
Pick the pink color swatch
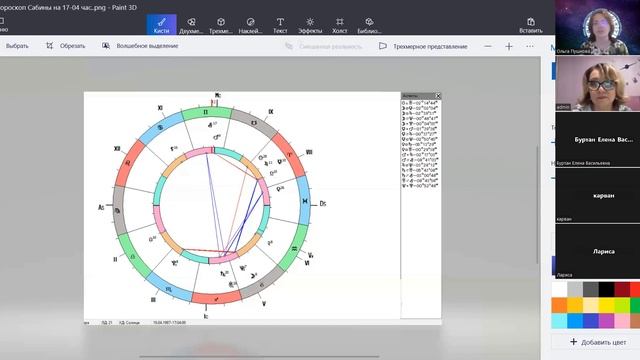coord(622,321)
